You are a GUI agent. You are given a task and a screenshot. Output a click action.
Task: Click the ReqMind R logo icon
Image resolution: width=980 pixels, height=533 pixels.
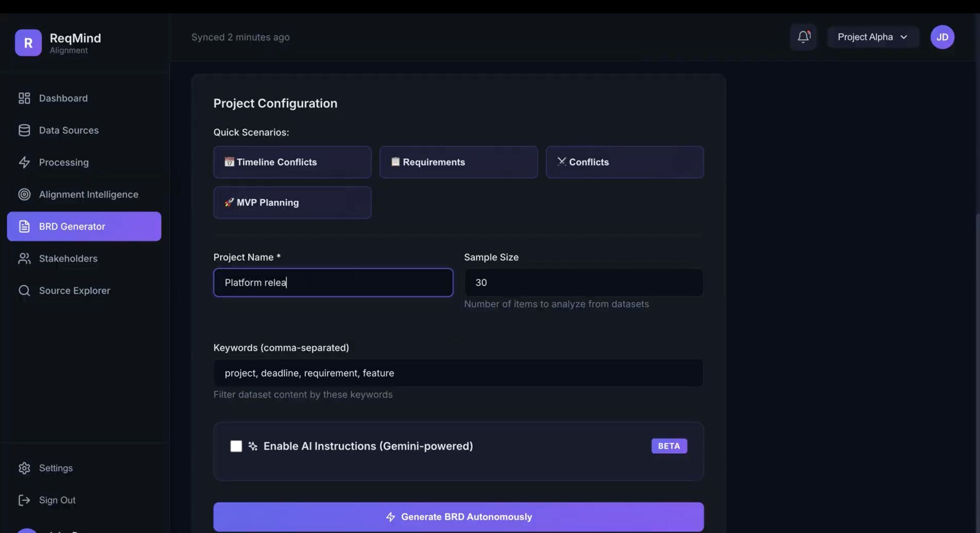[28, 43]
